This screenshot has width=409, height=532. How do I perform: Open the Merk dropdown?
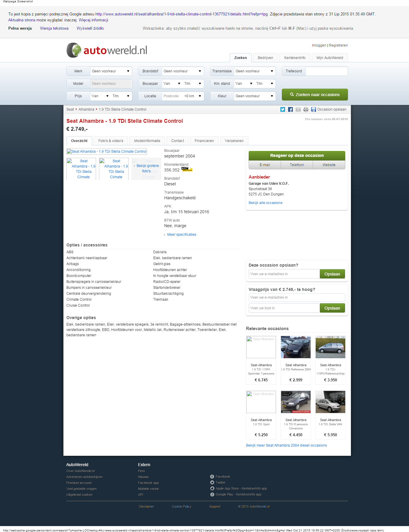click(111, 71)
